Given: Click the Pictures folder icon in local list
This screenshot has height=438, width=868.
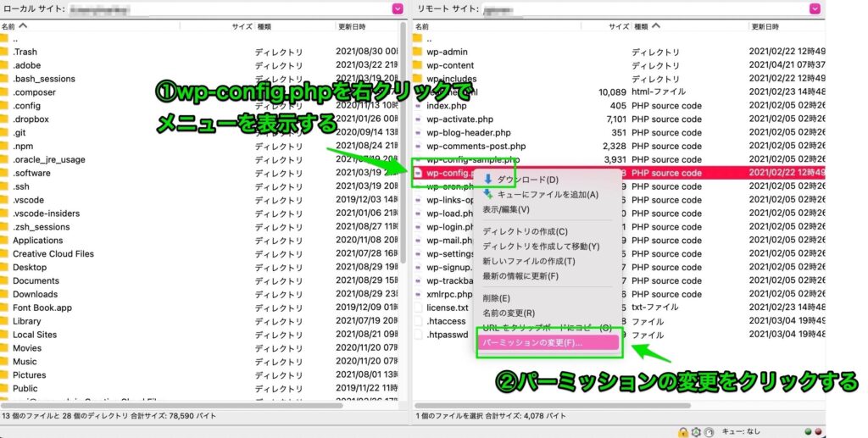Looking at the screenshot, I should tap(4, 375).
